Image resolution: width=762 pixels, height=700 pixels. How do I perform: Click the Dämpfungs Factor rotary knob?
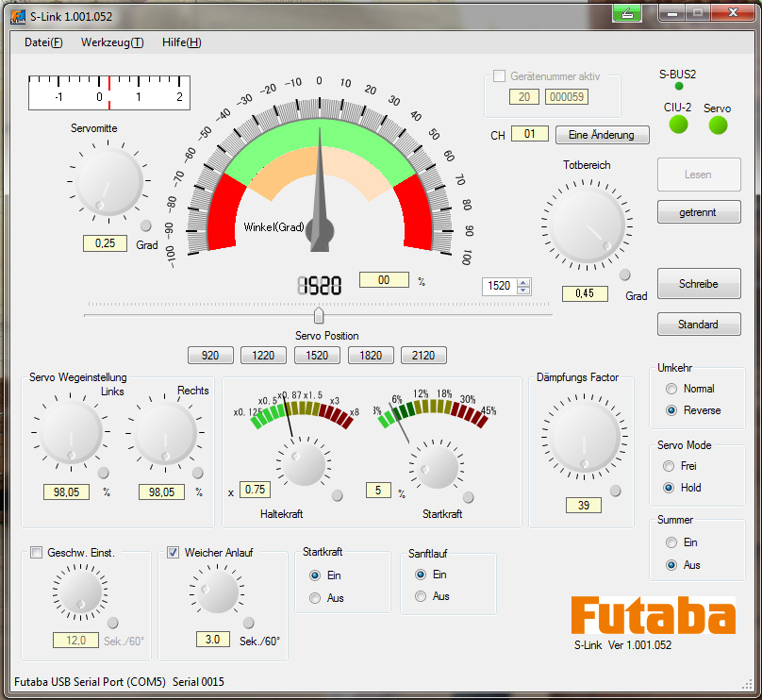[x=585, y=437]
